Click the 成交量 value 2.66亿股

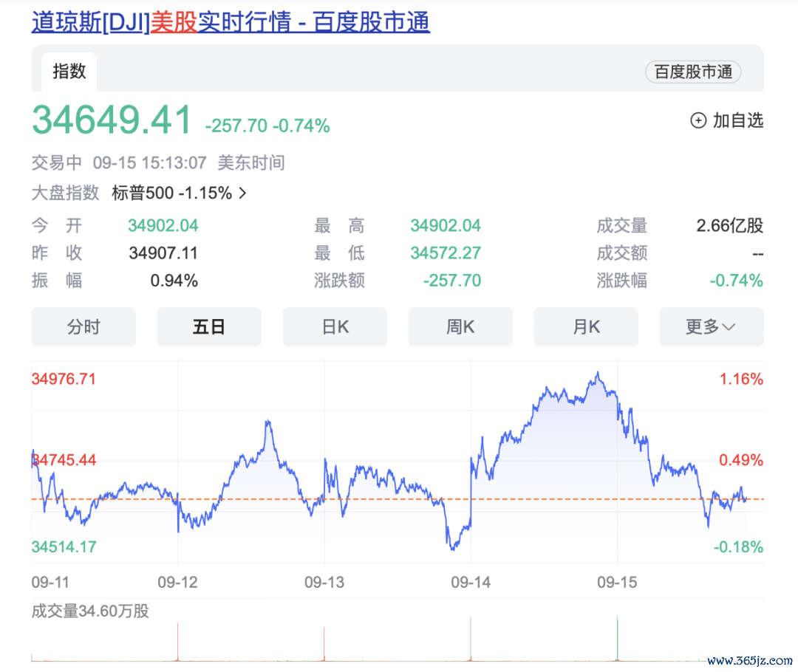pyautogui.click(x=730, y=225)
